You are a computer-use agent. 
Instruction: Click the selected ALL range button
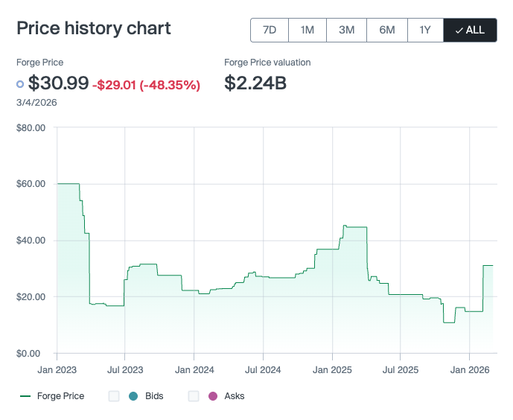(470, 31)
